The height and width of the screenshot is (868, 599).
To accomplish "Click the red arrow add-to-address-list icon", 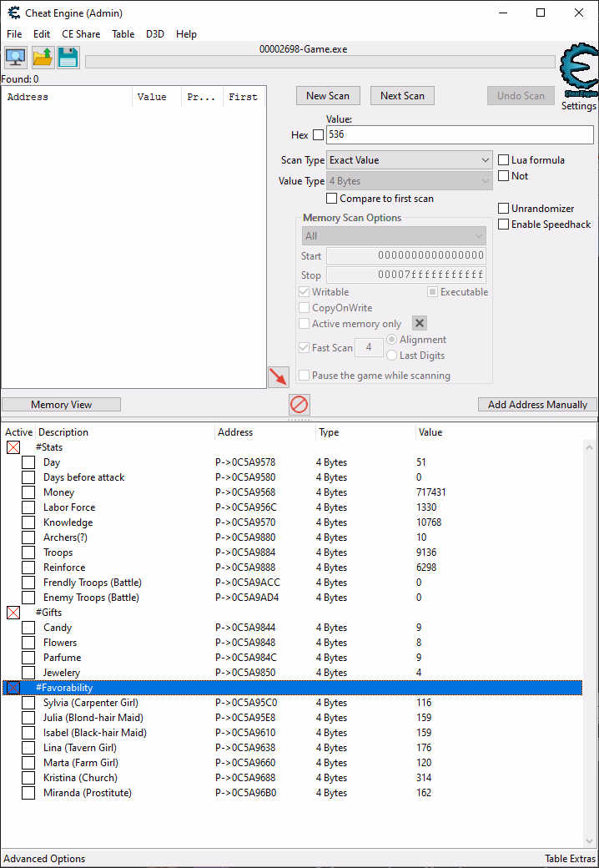I will [x=278, y=377].
